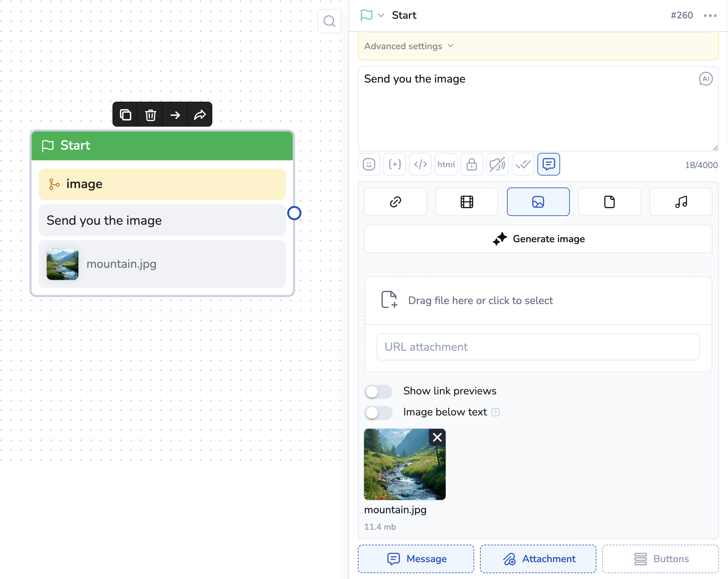
Task: Click the duplicate block icon
Action: [x=125, y=115]
